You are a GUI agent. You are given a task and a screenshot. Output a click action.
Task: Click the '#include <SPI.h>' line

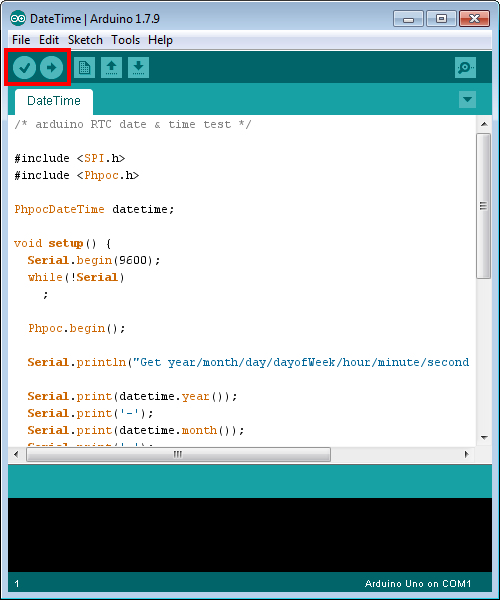click(x=70, y=158)
